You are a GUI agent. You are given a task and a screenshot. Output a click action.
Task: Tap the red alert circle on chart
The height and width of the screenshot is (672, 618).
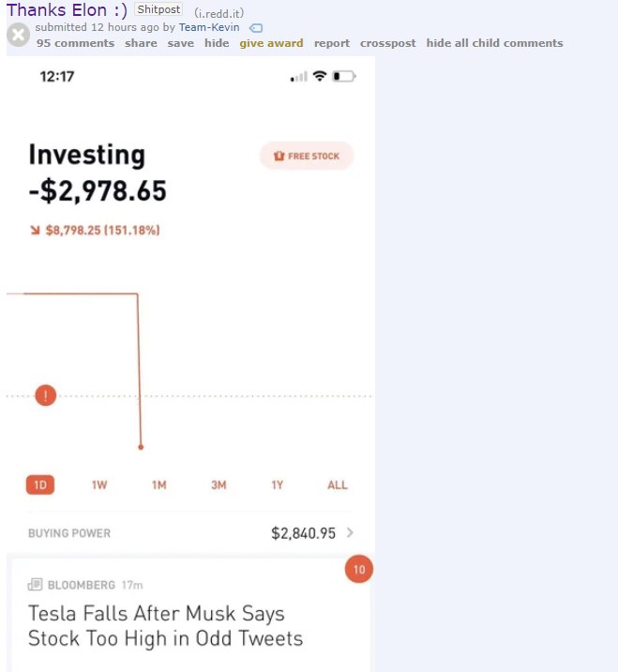click(x=46, y=396)
